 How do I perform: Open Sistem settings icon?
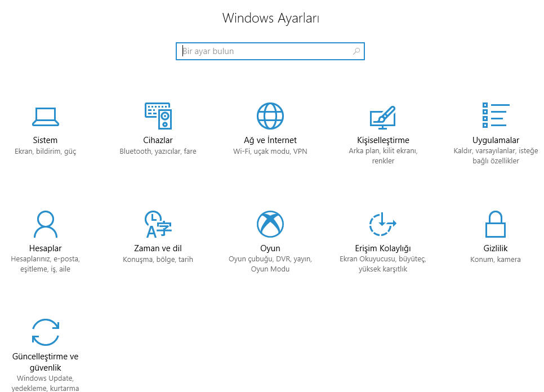pyautogui.click(x=45, y=116)
